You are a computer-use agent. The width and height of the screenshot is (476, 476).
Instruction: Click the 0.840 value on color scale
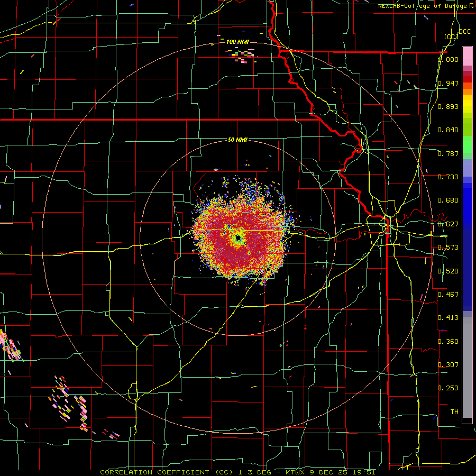(448, 130)
